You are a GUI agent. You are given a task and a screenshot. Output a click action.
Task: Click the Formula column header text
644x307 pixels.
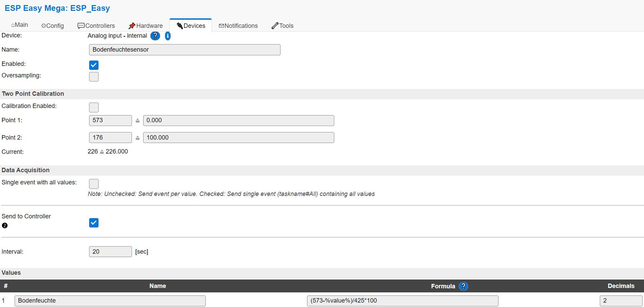pos(443,286)
